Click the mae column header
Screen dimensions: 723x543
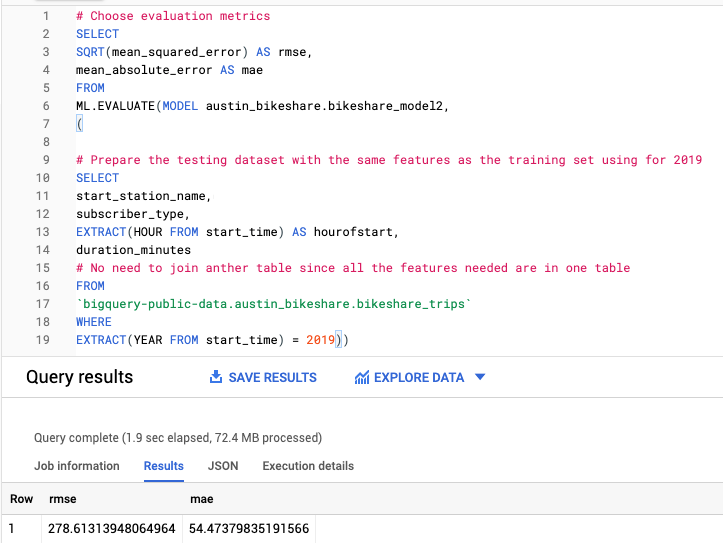point(201,499)
